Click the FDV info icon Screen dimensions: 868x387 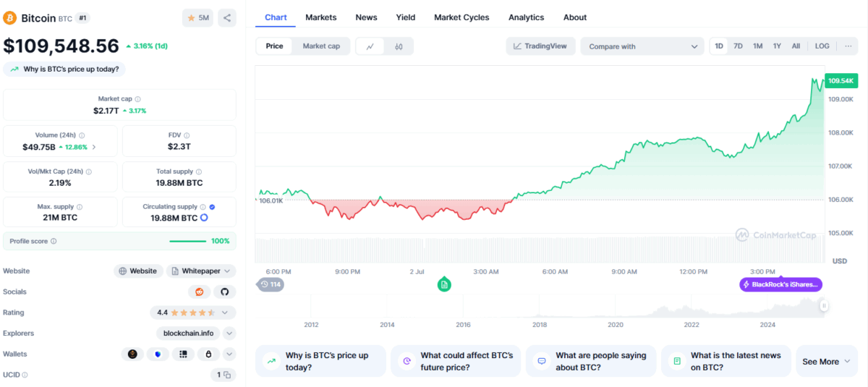(187, 135)
